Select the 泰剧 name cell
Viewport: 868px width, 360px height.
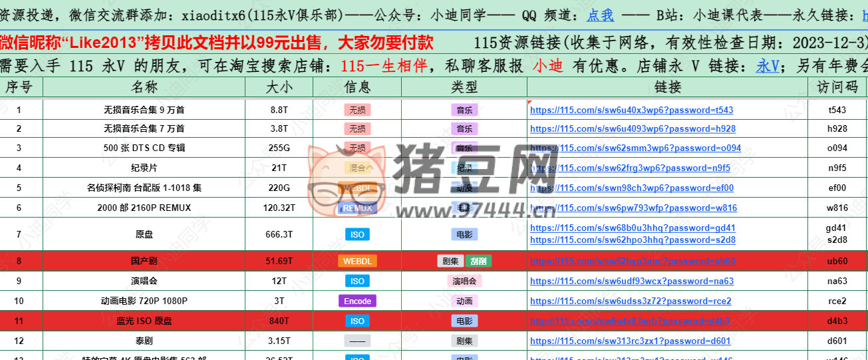[144, 341]
